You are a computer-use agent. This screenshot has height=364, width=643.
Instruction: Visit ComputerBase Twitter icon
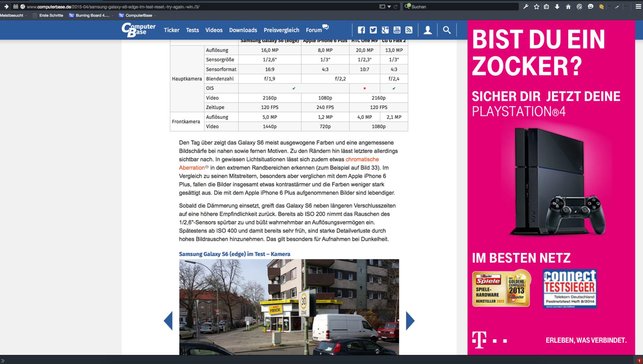point(373,30)
